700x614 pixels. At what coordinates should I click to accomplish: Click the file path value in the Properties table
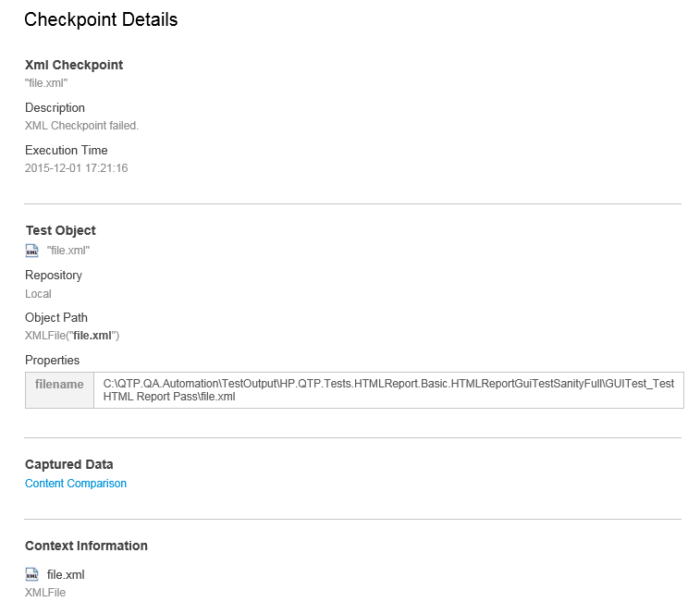(x=388, y=389)
